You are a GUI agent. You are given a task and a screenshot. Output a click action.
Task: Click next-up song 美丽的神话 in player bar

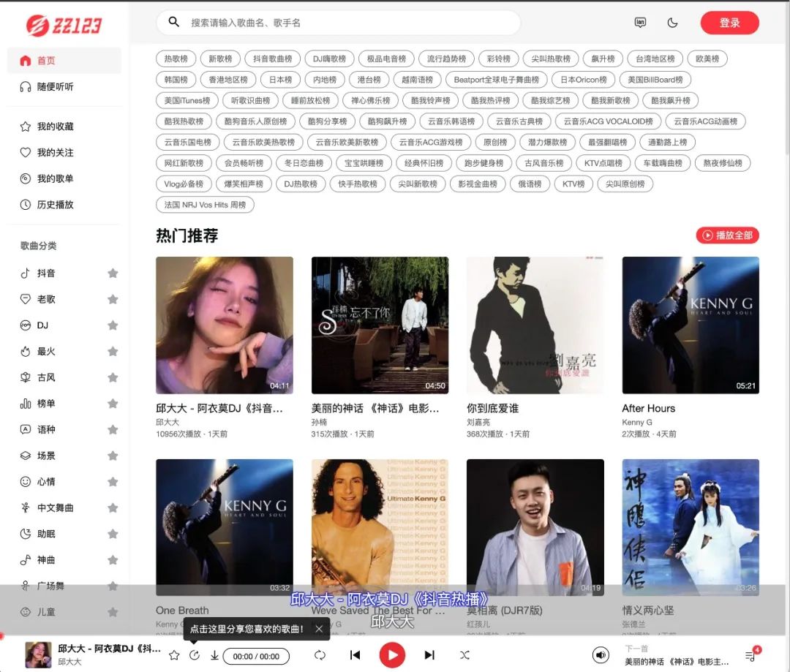click(677, 662)
